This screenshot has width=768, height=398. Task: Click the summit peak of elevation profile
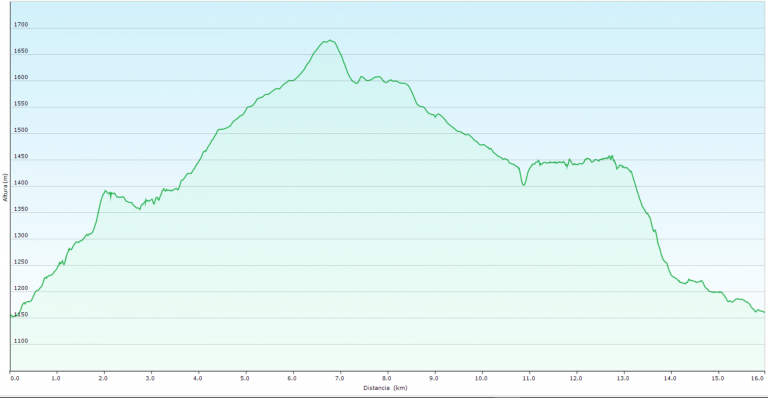click(331, 41)
